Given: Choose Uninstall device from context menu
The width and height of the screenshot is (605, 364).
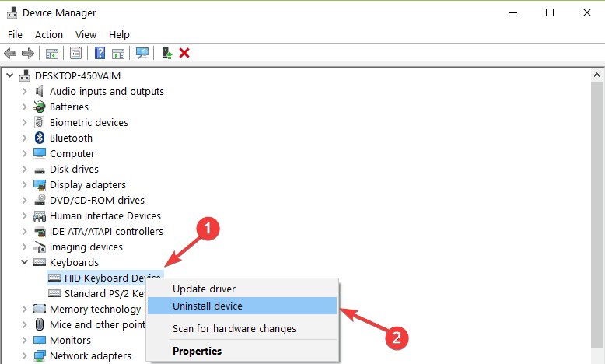Looking at the screenshot, I should (x=243, y=306).
